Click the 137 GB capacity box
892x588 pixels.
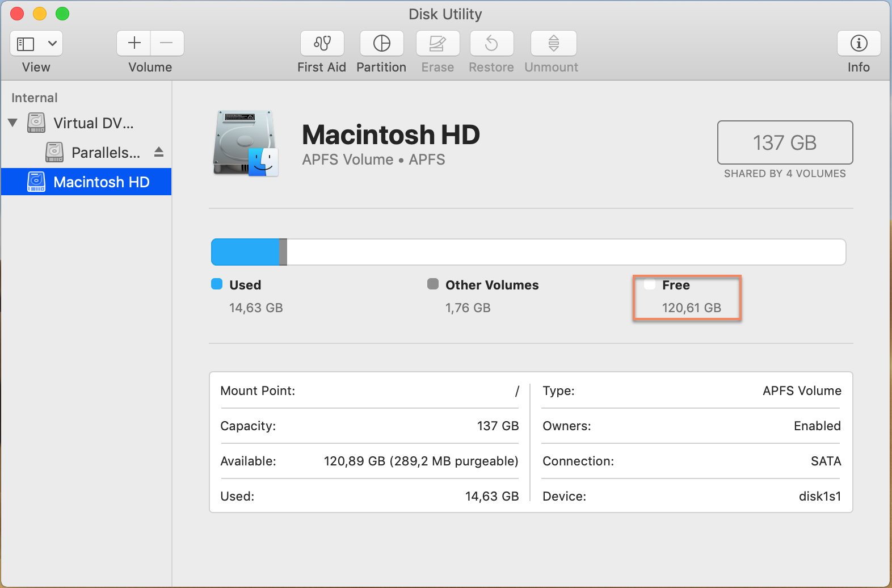pyautogui.click(x=785, y=142)
